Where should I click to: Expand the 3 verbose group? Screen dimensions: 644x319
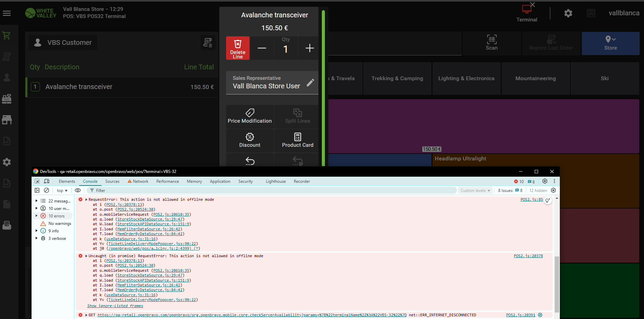pyautogui.click(x=36, y=238)
